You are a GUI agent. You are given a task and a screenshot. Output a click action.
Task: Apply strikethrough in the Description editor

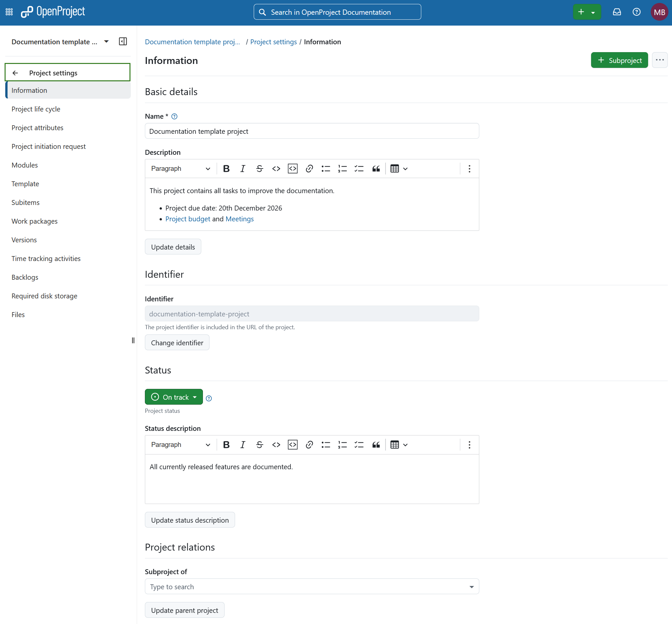coord(259,169)
